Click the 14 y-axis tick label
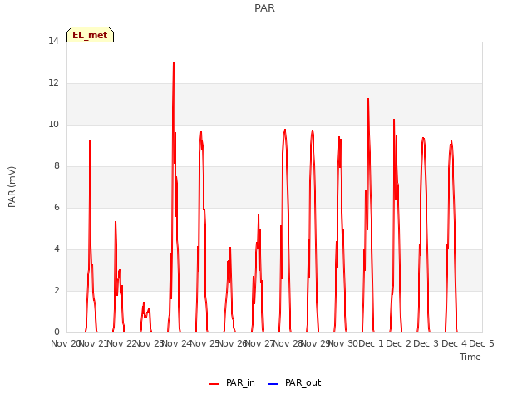532x399 pixels. 53,42
